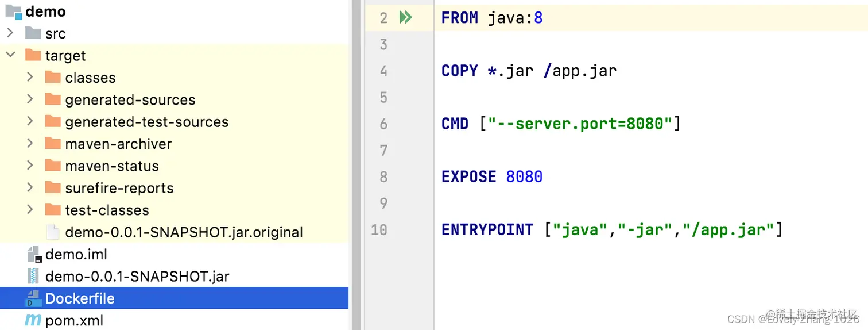Click the EXPOSE keyword in the editor
Viewport: 868px width, 330px height.
pos(468,176)
